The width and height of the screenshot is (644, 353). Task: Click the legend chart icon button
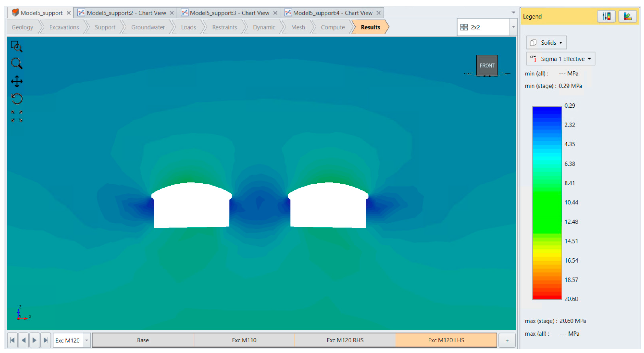point(627,17)
